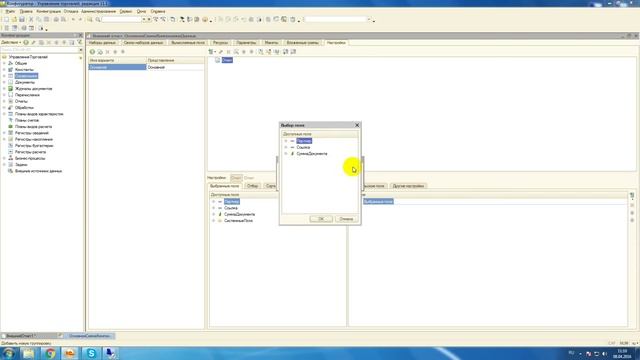Expand СуммаДокумента in lower available fields list
This screenshot has width=640, height=360.
click(213, 214)
